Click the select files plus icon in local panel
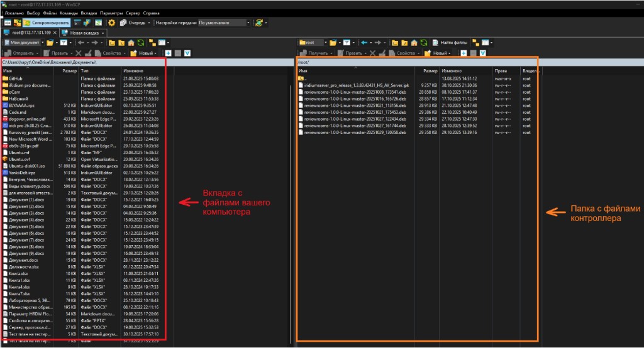 tap(167, 53)
